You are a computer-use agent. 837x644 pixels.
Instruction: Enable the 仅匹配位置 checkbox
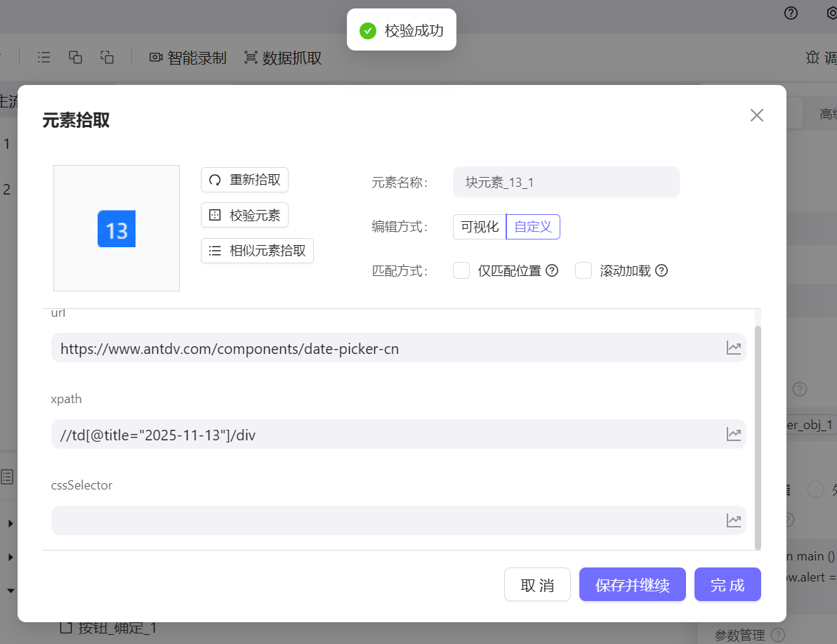coord(461,270)
